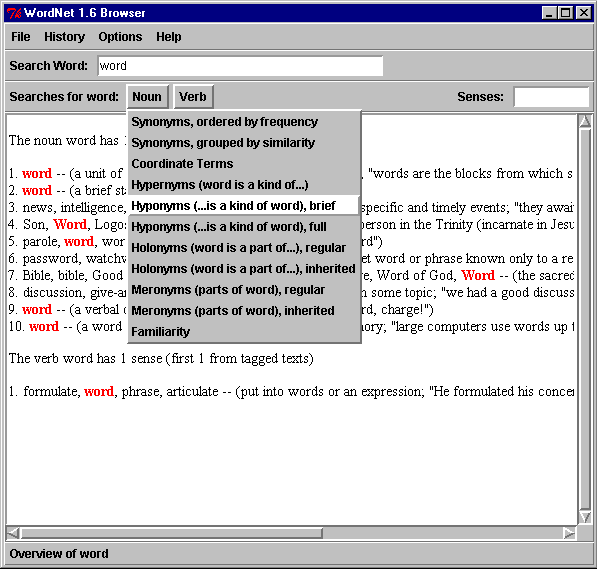
Task: Click the Search Word input field
Action: [240, 66]
